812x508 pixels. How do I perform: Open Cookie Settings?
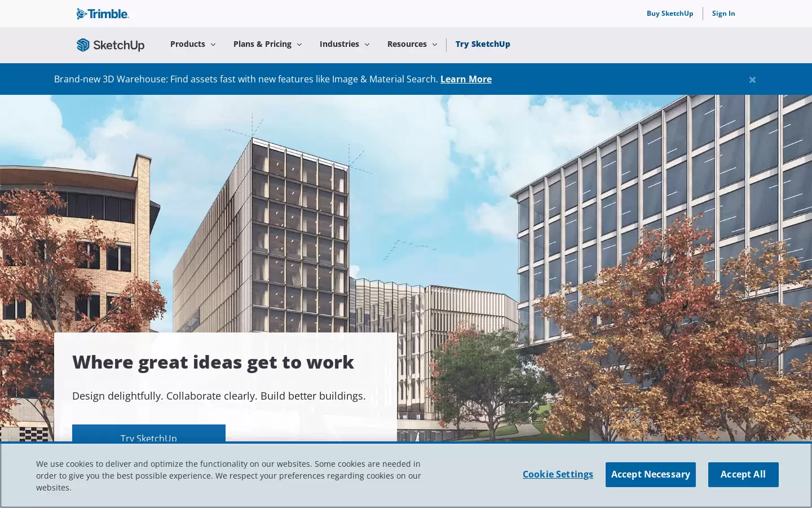pos(558,474)
